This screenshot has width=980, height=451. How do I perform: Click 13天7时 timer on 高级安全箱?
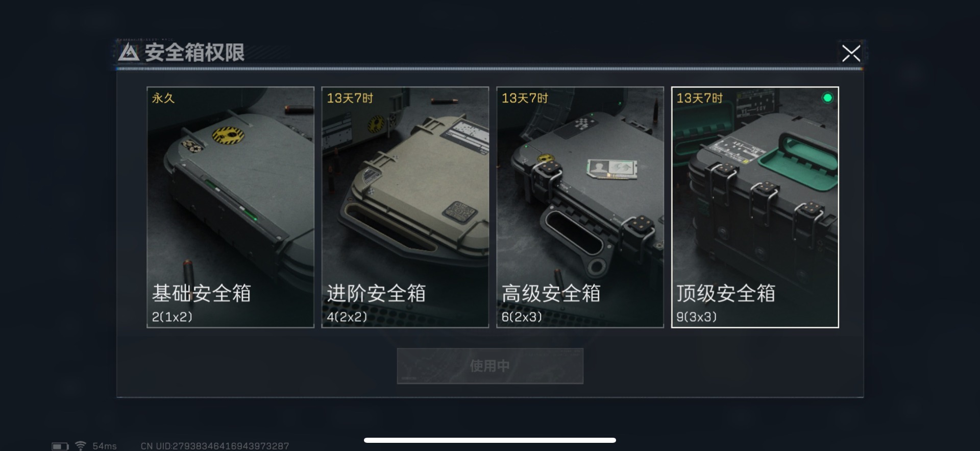click(x=525, y=98)
